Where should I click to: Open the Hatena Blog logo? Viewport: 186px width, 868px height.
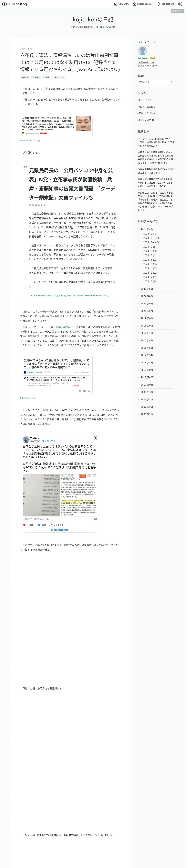coord(14,4)
